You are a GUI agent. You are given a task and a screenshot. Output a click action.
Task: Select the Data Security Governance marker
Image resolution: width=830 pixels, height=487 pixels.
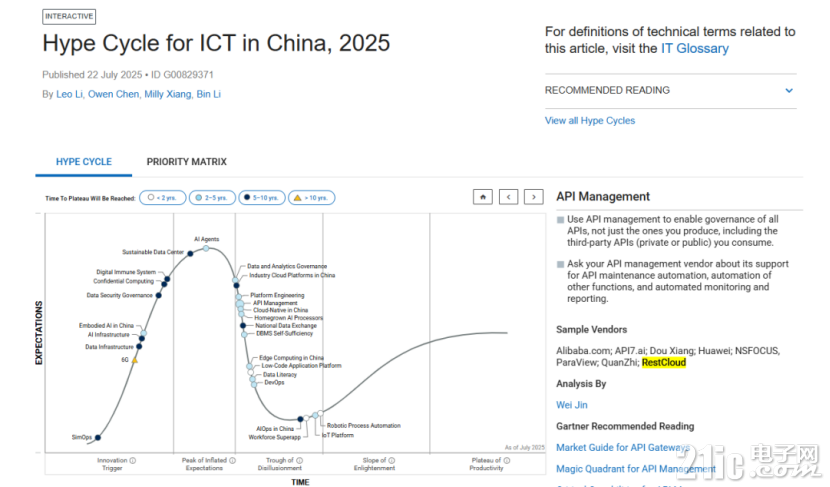[159, 295]
